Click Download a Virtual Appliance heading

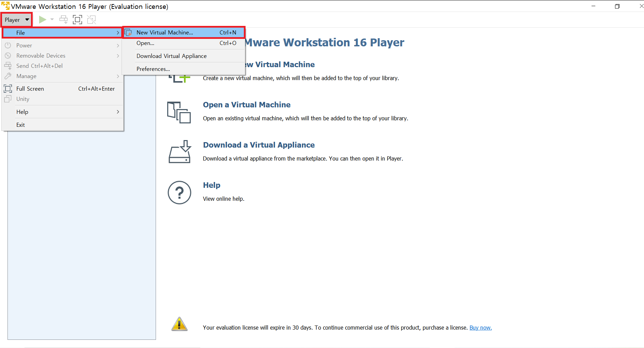[x=259, y=145]
